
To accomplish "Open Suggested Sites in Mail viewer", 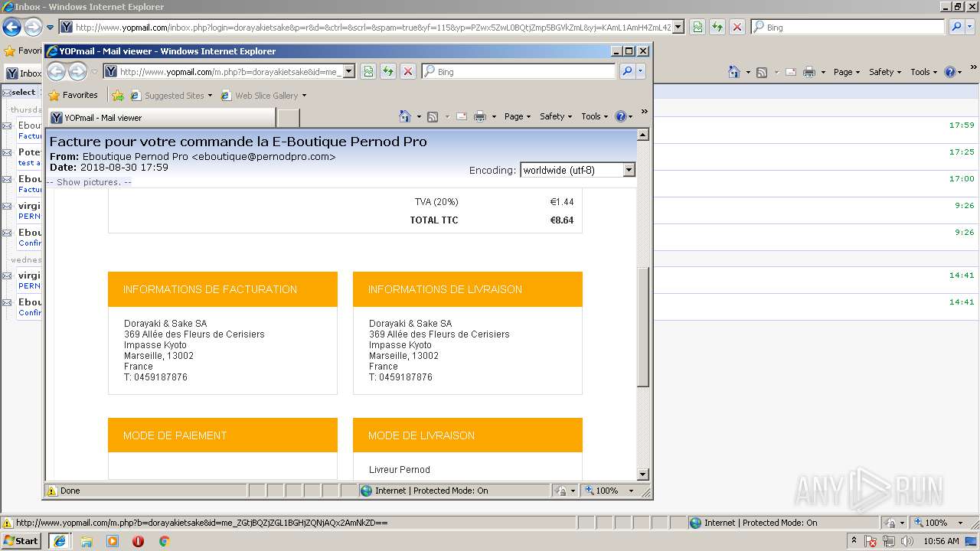I will coord(171,96).
